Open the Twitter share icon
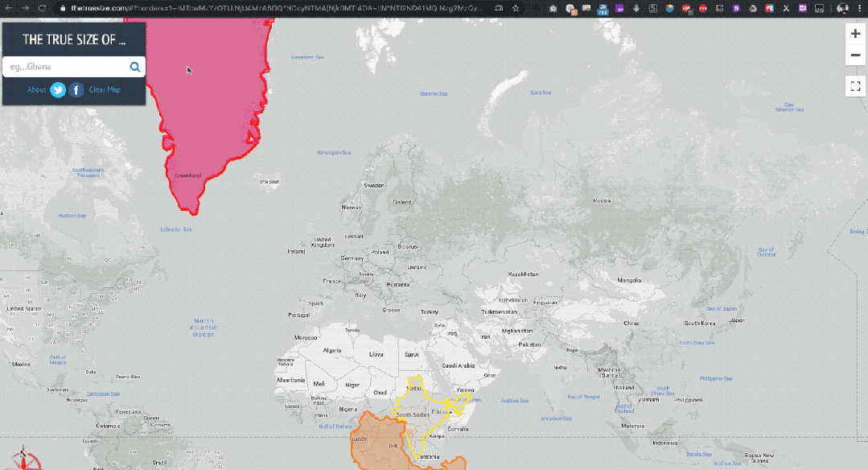Screen dimensions: 868x470 click(x=58, y=89)
